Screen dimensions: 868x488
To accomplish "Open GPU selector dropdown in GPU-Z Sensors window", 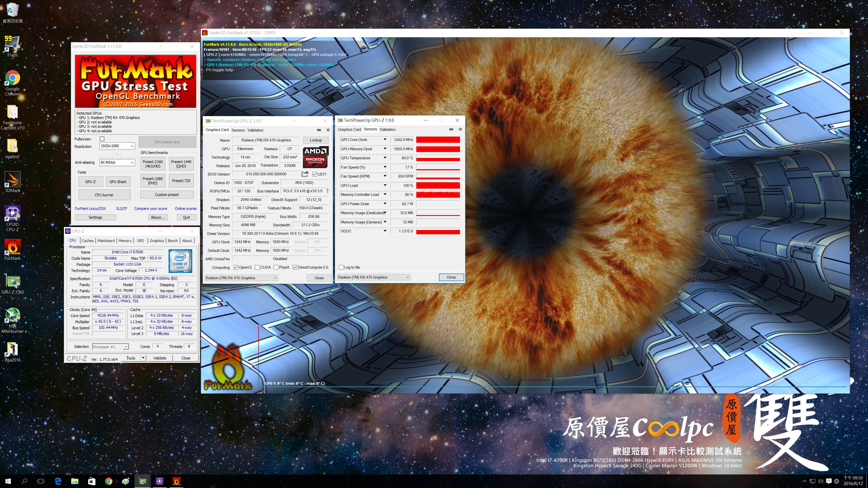I will 374,277.
